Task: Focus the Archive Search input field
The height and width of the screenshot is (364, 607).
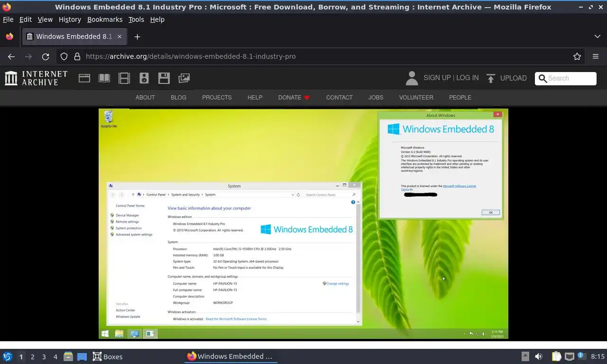Action: tap(566, 78)
